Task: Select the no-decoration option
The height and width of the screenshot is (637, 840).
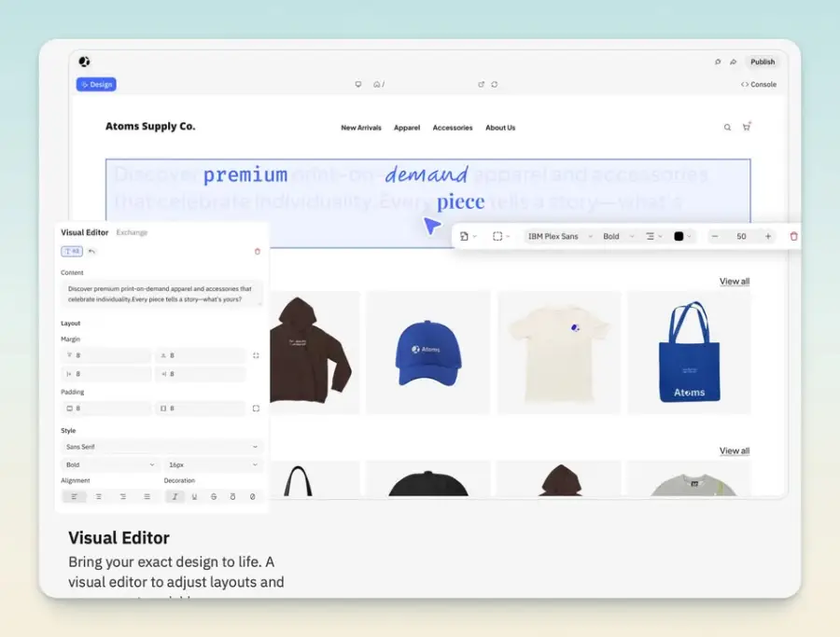Action: (252, 497)
